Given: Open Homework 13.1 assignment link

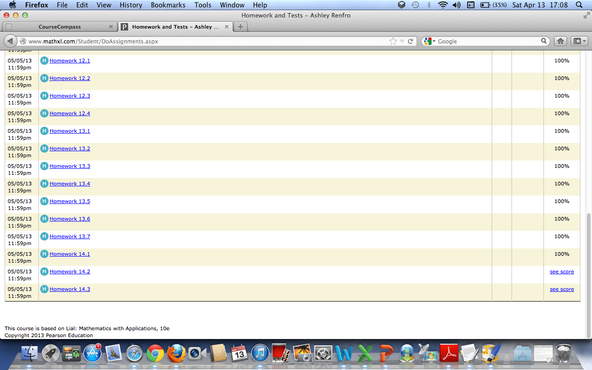Looking at the screenshot, I should click(70, 131).
